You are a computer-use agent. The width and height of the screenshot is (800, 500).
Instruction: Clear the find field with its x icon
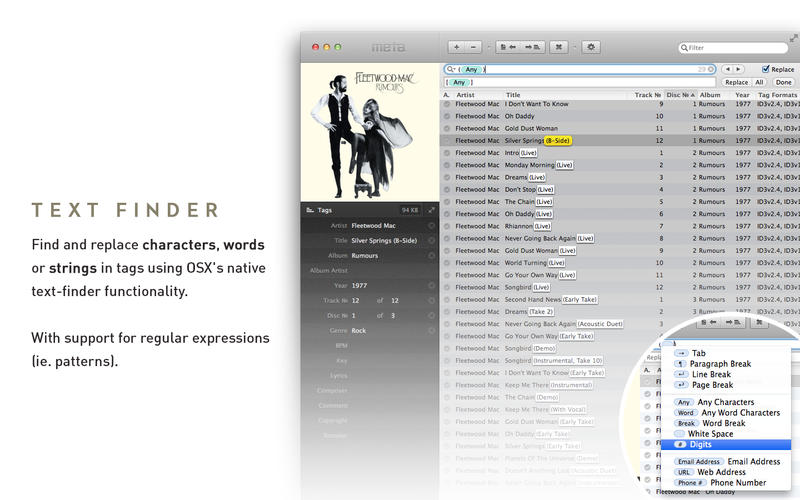711,69
